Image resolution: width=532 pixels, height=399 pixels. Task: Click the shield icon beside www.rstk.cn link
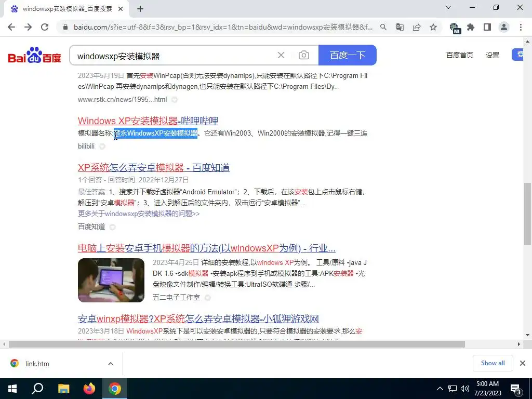tap(175, 100)
